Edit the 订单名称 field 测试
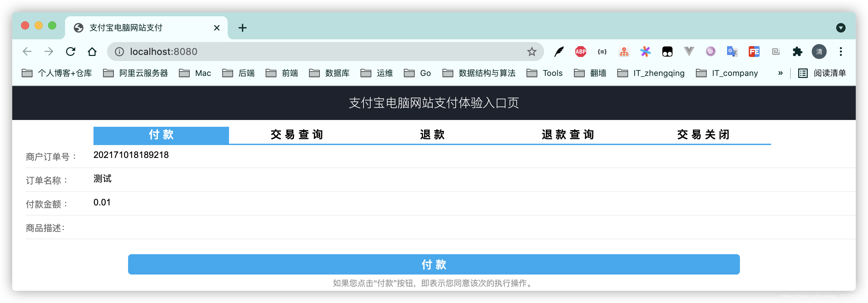 (x=474, y=179)
